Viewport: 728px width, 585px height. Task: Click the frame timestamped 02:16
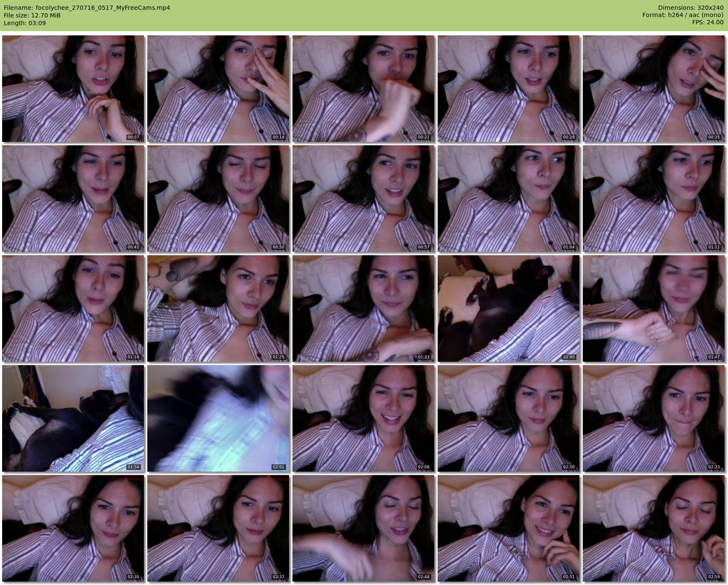(509, 418)
